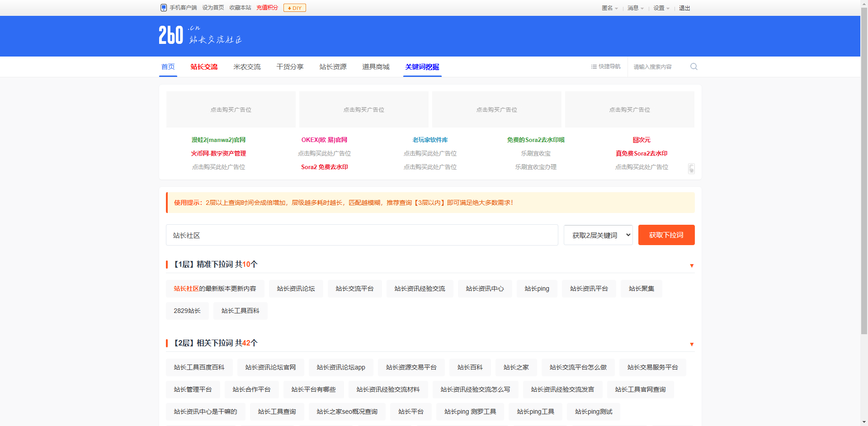This screenshot has width=868, height=426.
Task: Click the 收藏本站 link
Action: 240,8
